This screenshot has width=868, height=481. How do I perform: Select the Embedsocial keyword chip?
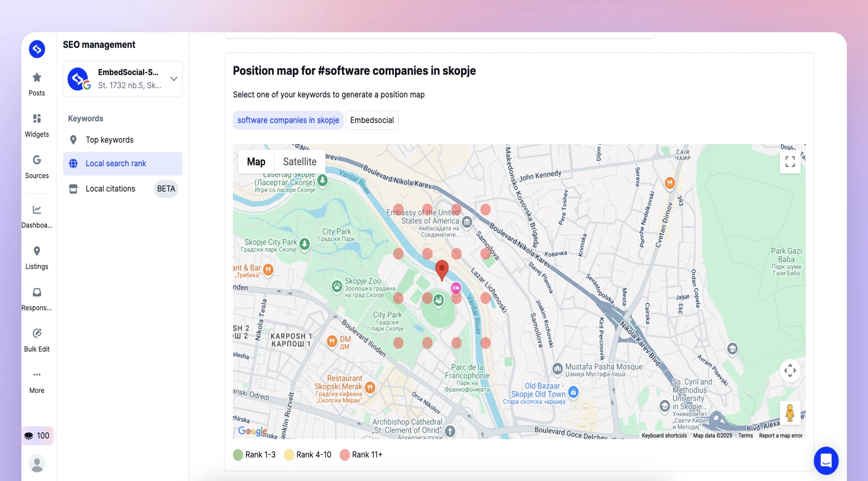[372, 120]
